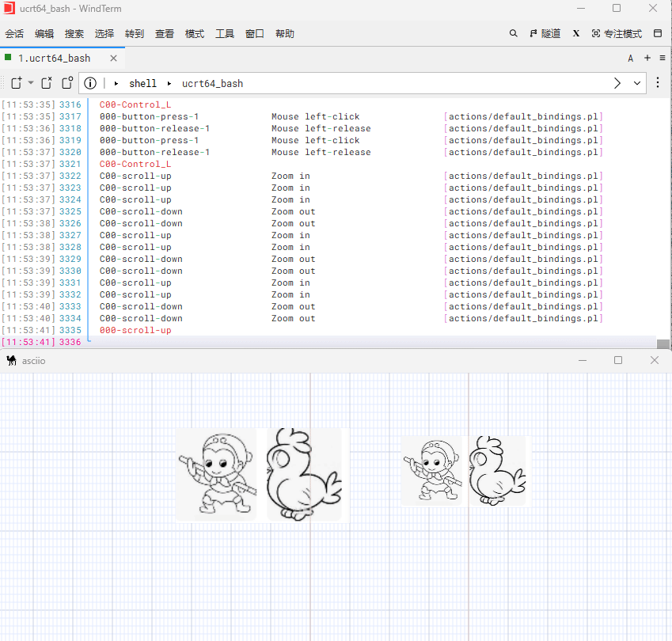This screenshot has width=672, height=641.
Task: Click the ucrt64_bash path segment
Action: [x=212, y=83]
